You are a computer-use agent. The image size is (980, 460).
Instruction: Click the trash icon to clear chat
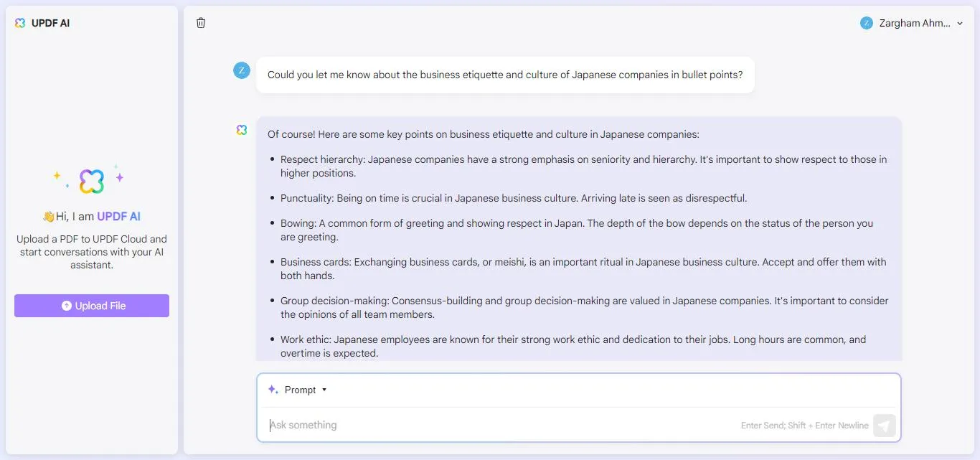[201, 23]
